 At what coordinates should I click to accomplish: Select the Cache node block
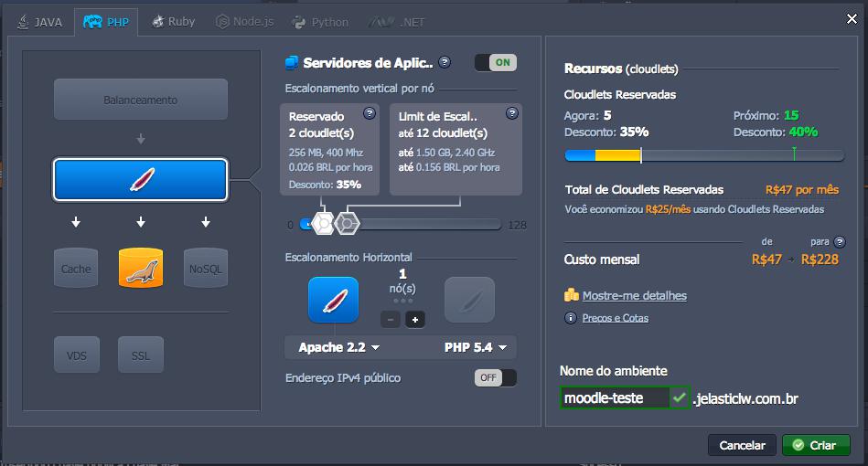[x=76, y=268]
